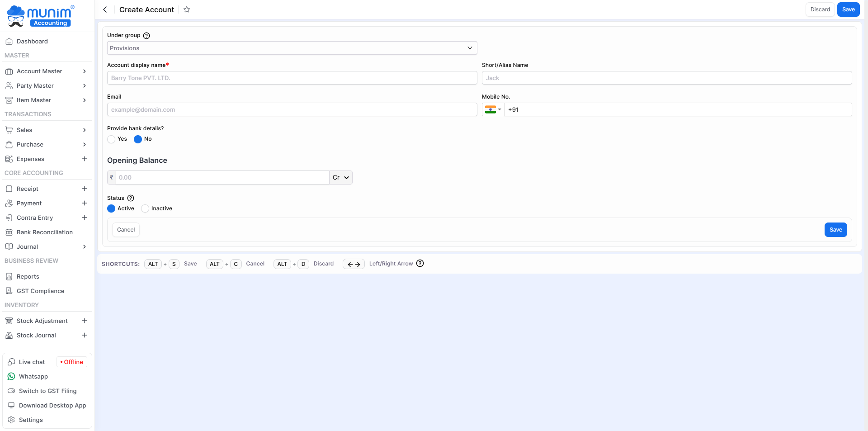Screen dimensions: 868x431
Task: Open the Cr balance type dropdown
Action: click(x=341, y=177)
